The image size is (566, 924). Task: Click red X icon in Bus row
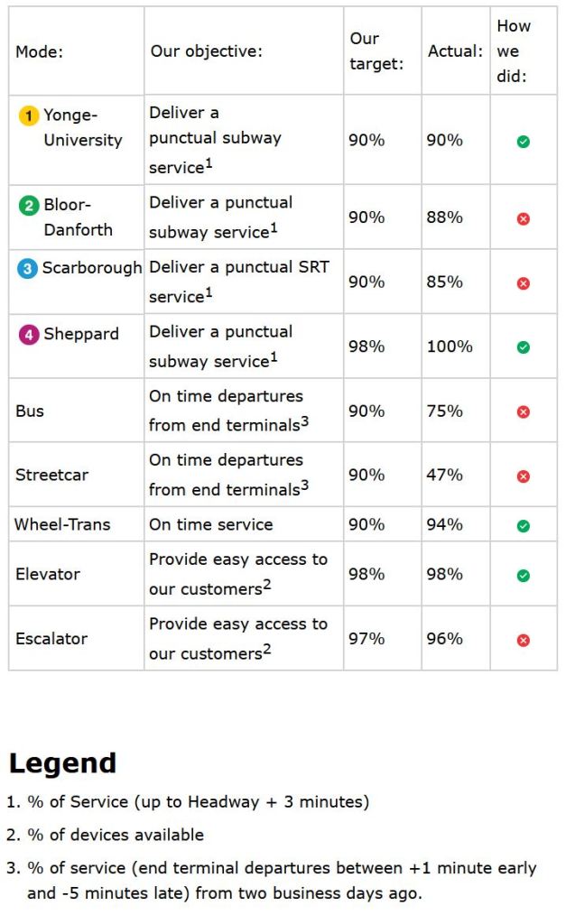pyautogui.click(x=523, y=412)
